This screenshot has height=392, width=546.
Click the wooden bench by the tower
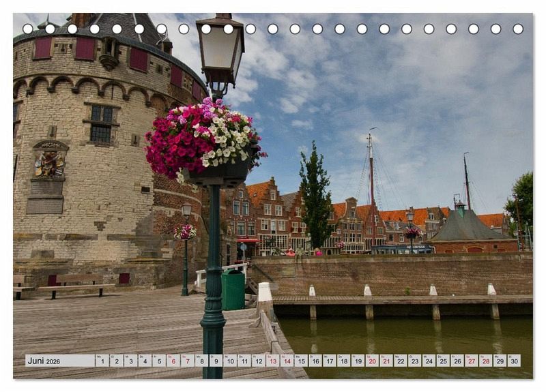[x=76, y=284]
